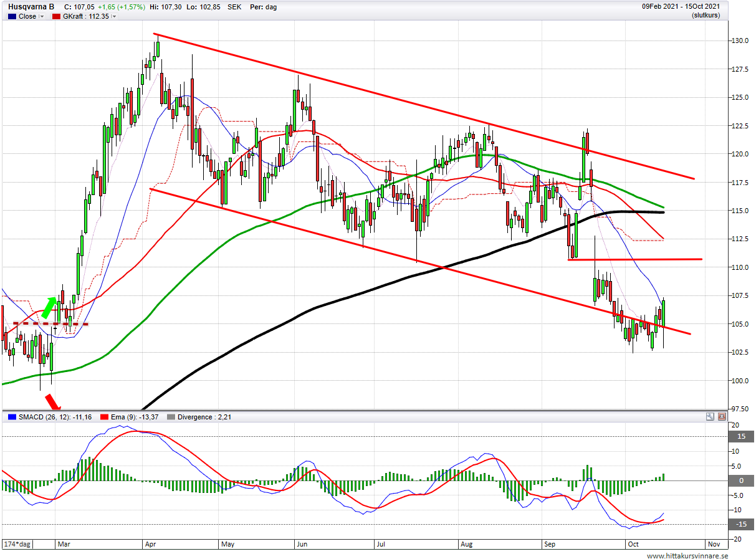Click the (slutkurs) label
This screenshot has height=559, width=756.
706,16
